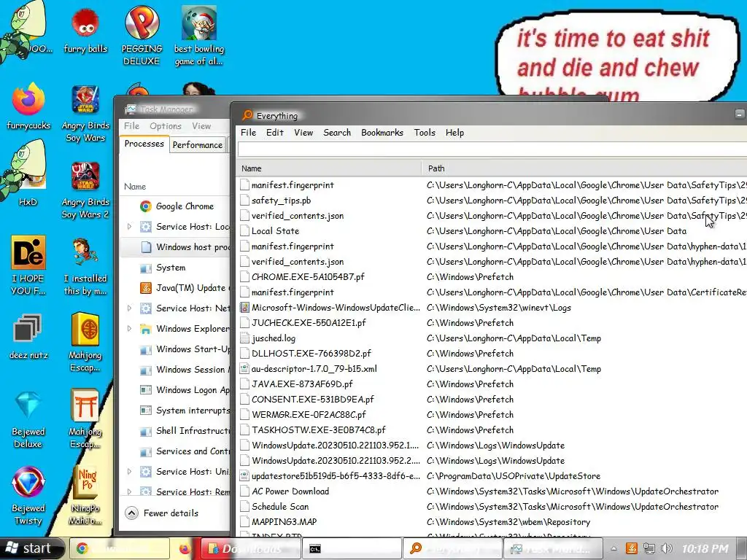This screenshot has height=560, width=747.
Task: Switch to Task Manager Performance tab
Action: pos(197,145)
